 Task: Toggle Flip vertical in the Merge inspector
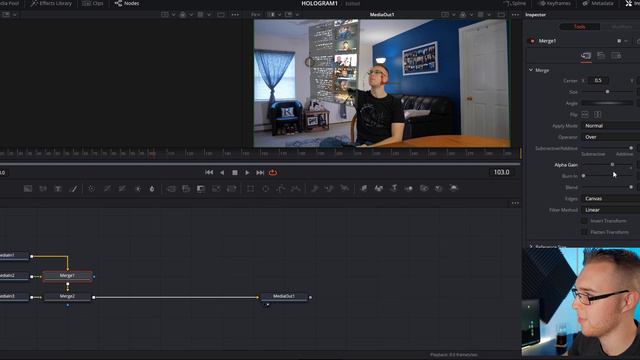598,115
